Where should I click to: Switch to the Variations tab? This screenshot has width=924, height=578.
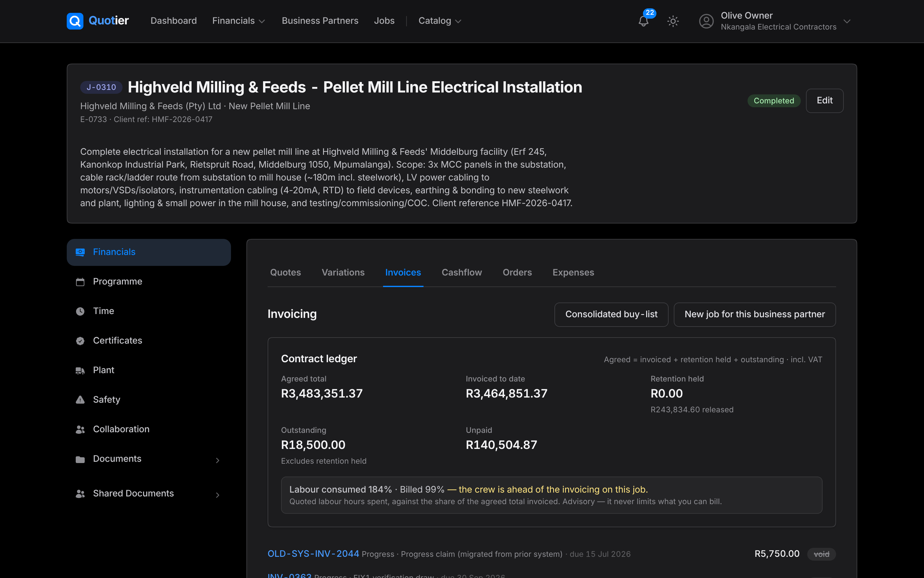(x=343, y=273)
